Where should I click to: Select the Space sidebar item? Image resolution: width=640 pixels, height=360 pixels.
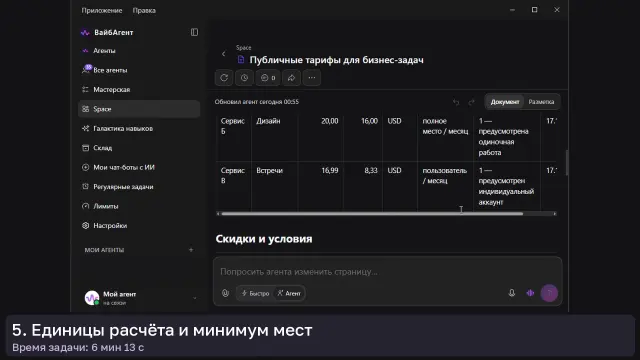139,109
